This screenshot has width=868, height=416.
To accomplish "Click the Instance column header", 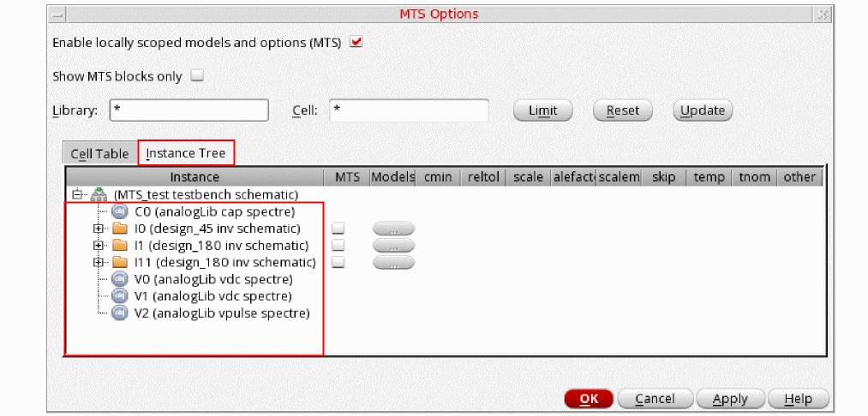I will pyautogui.click(x=195, y=177).
